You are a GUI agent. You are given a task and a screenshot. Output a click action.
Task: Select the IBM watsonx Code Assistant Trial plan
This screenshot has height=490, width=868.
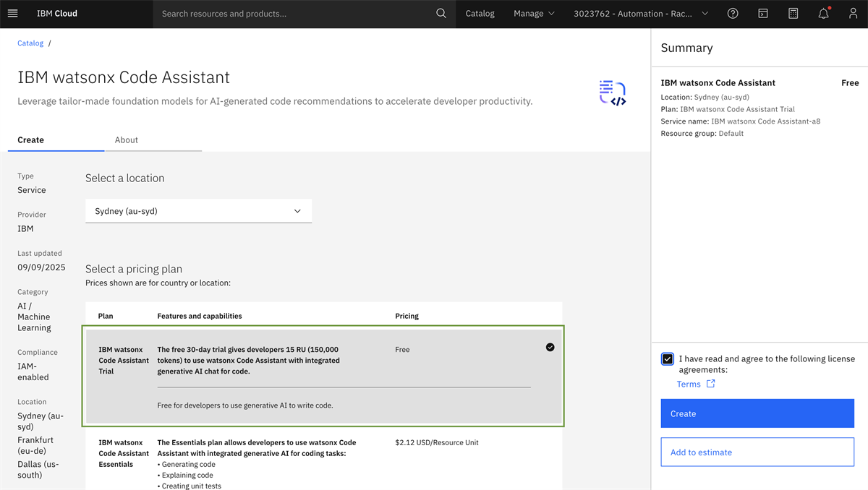click(x=324, y=377)
